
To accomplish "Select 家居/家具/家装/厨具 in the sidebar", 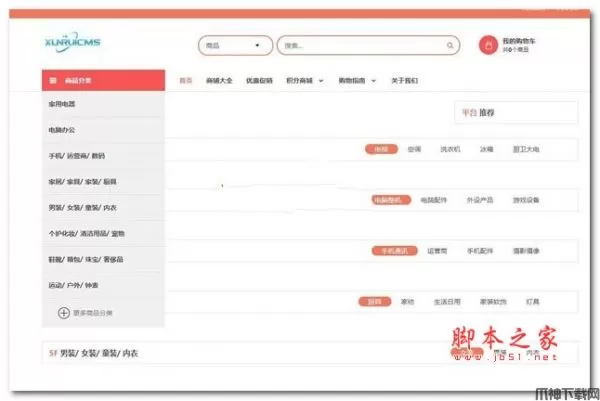I will (x=82, y=182).
